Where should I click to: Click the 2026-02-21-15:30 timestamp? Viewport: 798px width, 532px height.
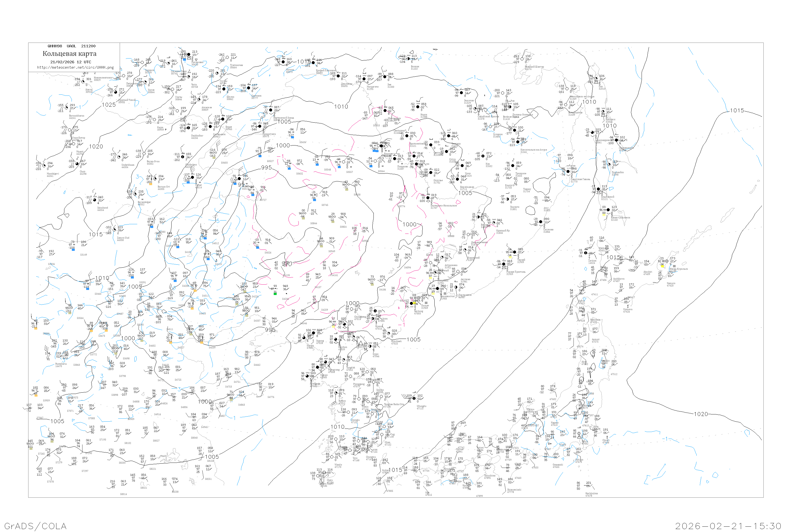coord(728,526)
